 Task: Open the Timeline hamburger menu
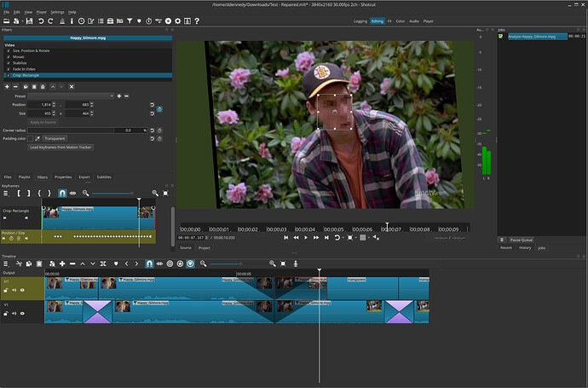pyautogui.click(x=6, y=263)
